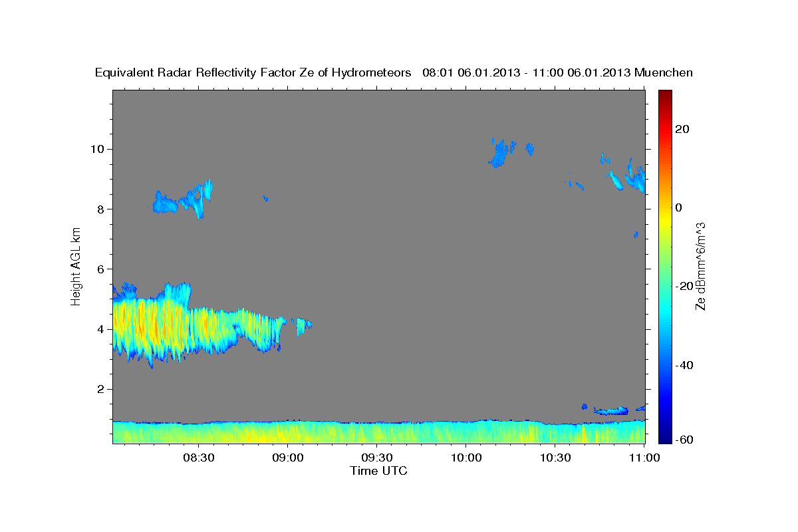Image resolution: width=798 pixels, height=532 pixels.
Task: Click the height tick label 6
Action: click(102, 269)
